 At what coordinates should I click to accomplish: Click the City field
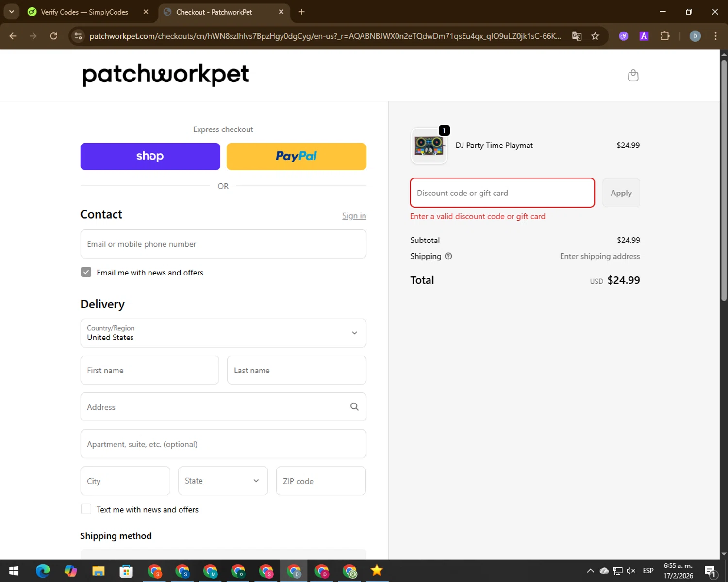[x=125, y=481]
